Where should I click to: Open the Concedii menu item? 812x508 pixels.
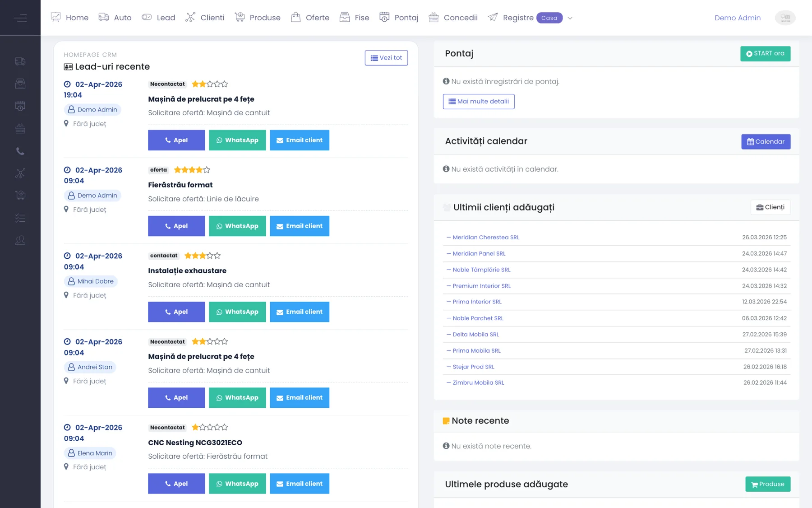[453, 18]
